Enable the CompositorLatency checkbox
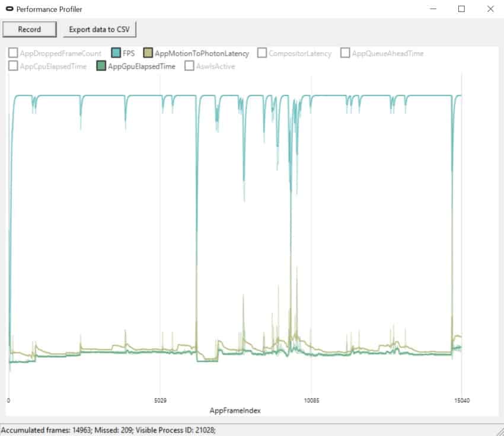This screenshot has width=504, height=436. [262, 53]
